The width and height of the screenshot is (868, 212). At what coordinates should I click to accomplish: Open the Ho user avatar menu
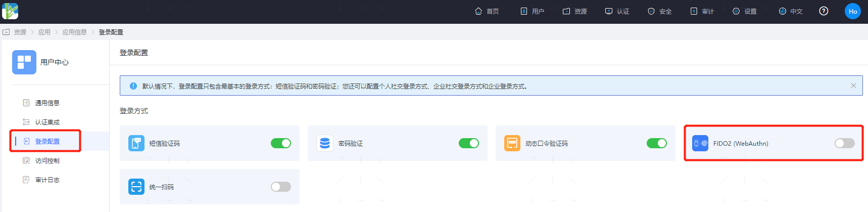pyautogui.click(x=853, y=11)
